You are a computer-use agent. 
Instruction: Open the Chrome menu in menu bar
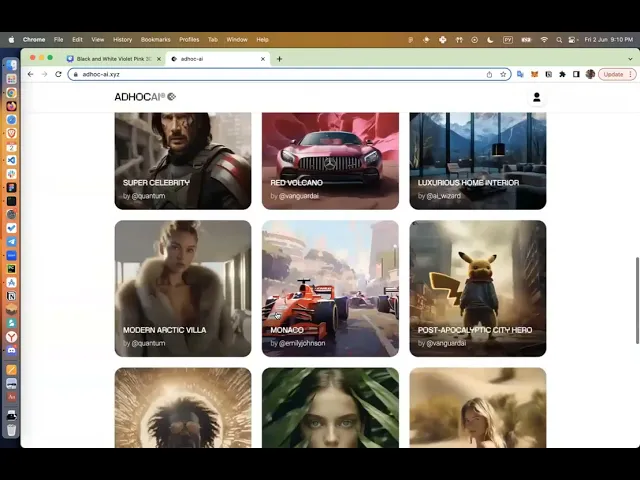(x=34, y=40)
